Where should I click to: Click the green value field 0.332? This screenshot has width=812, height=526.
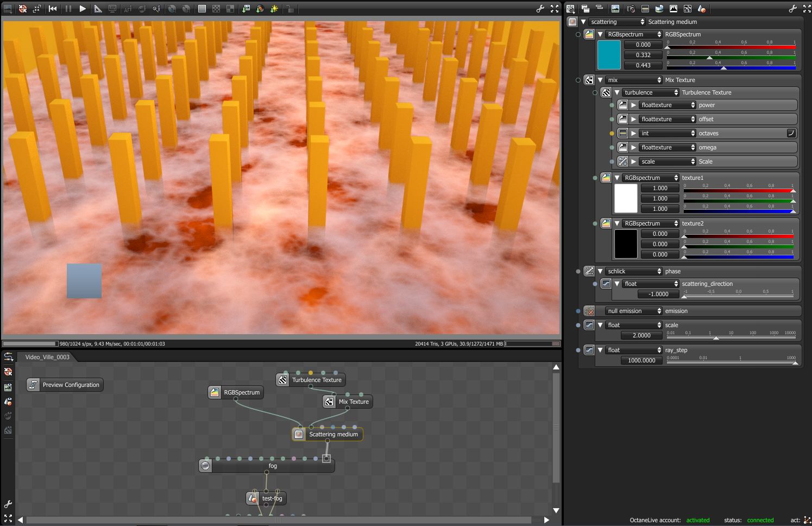click(643, 55)
